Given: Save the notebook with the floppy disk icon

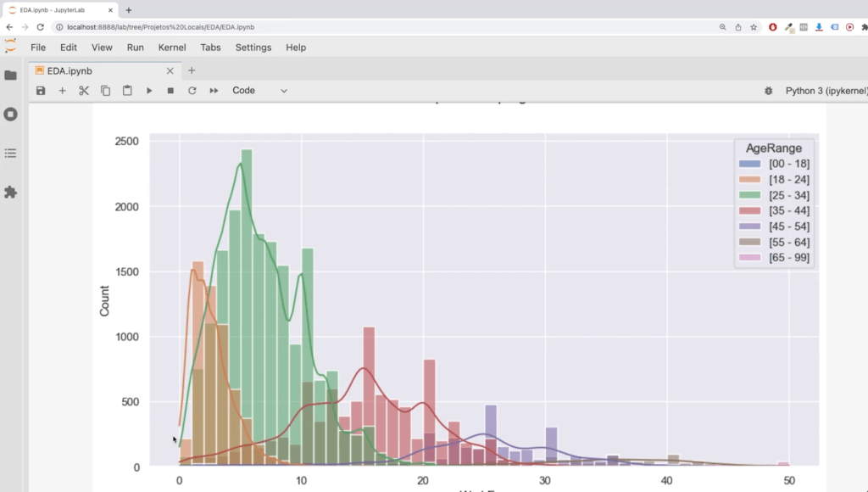Looking at the screenshot, I should click(41, 91).
